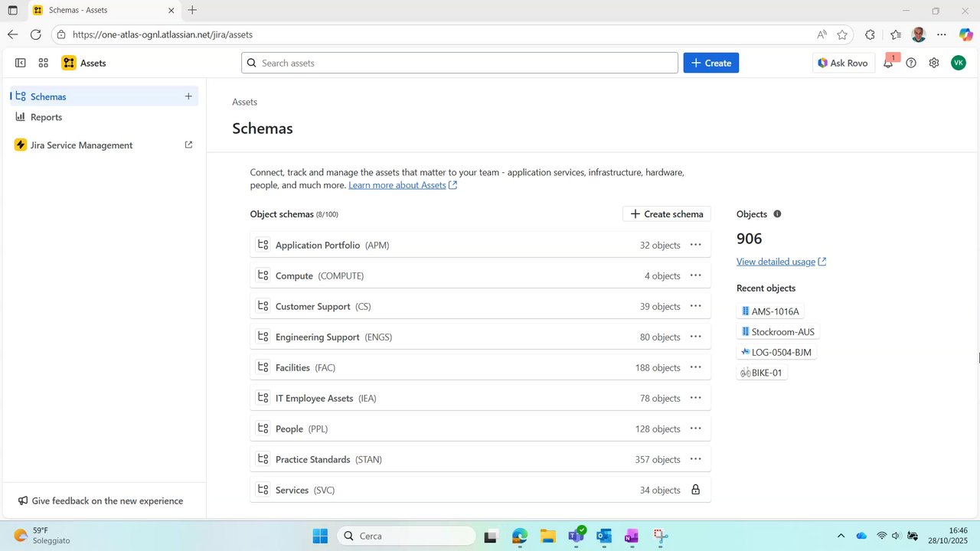
Task: Open more actions for Application Portfolio schema
Action: click(x=696, y=245)
